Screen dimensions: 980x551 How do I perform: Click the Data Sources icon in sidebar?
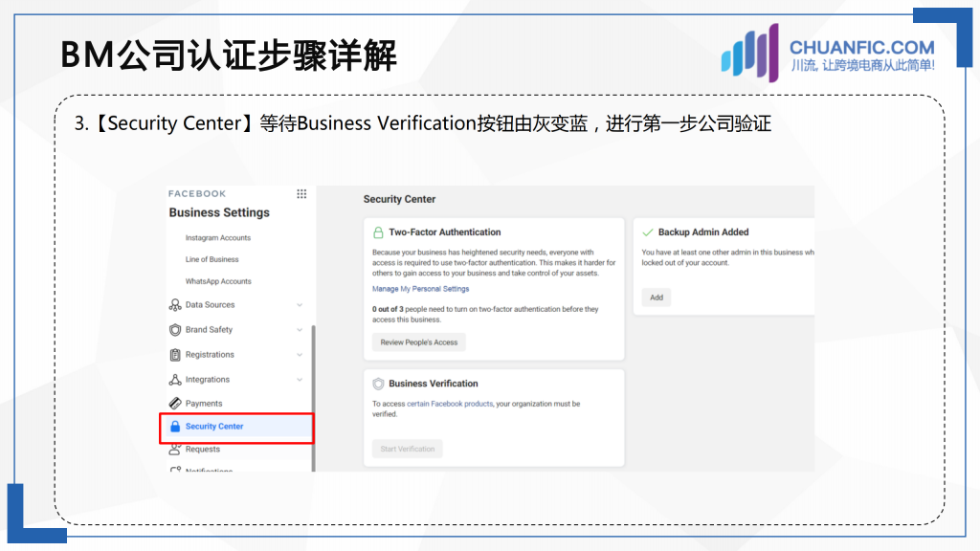point(175,305)
